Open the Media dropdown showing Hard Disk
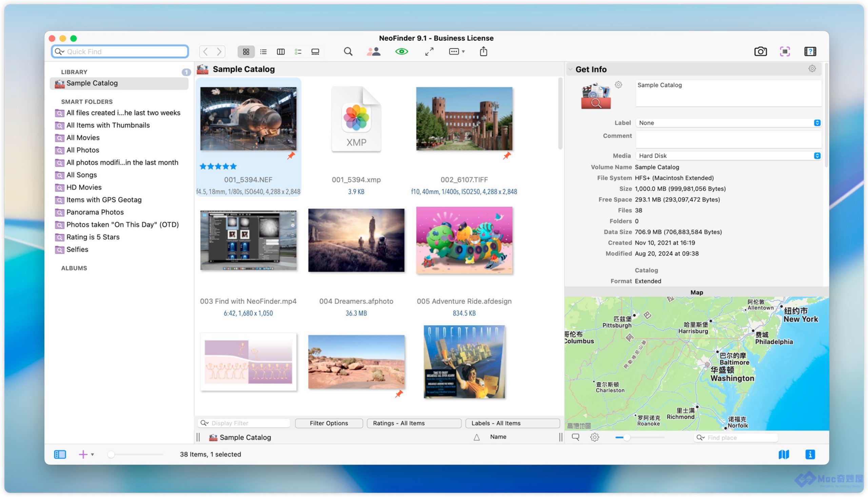Image resolution: width=868 pixels, height=497 pixels. [728, 156]
